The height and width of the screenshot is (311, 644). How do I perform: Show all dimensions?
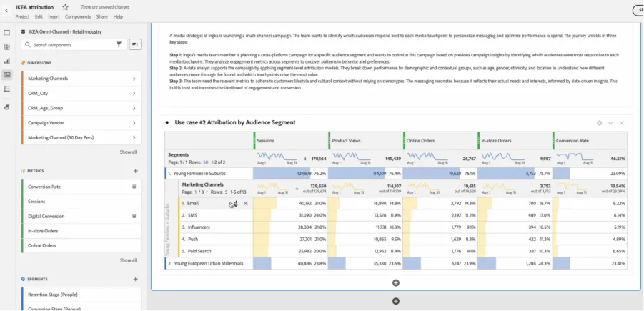click(x=128, y=152)
